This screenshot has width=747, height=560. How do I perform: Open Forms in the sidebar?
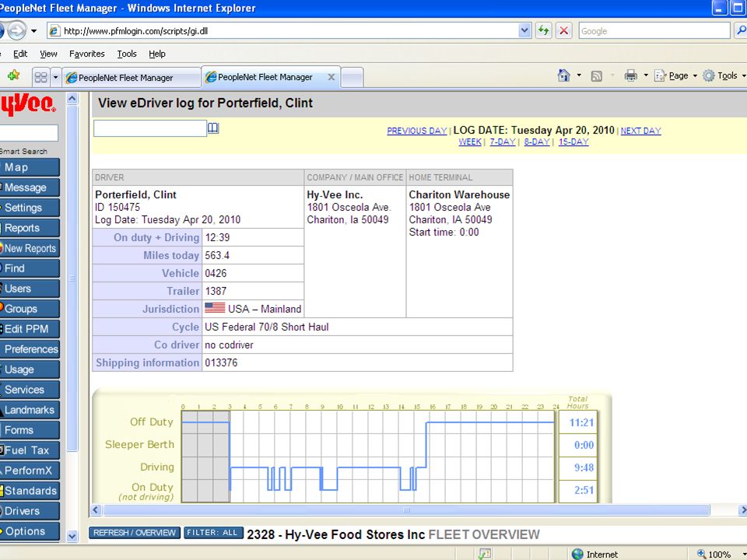pyautogui.click(x=30, y=430)
